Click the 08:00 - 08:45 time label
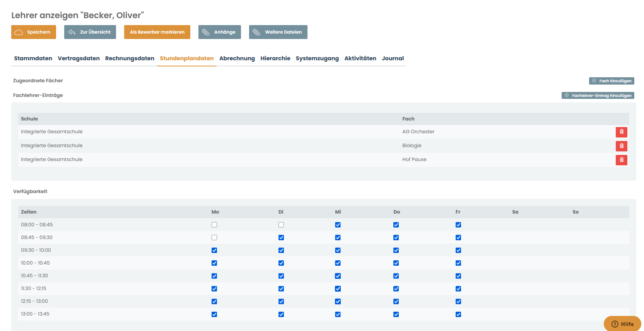The image size is (644, 331). (37, 225)
